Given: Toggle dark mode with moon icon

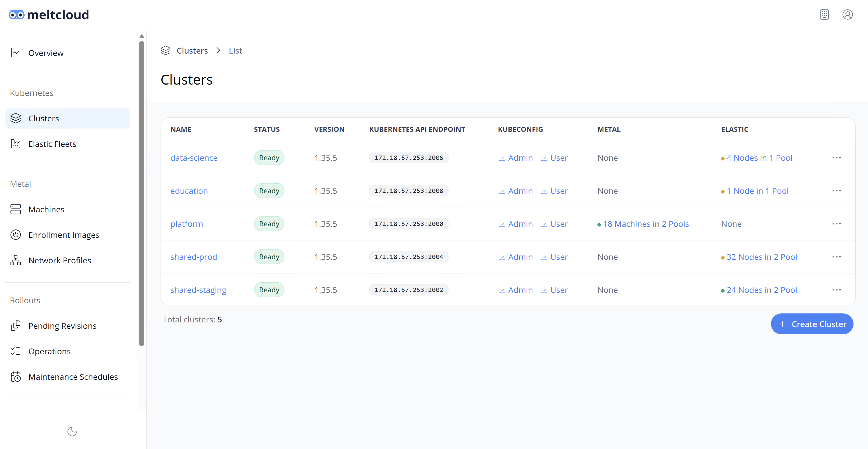Looking at the screenshot, I should (x=72, y=432).
